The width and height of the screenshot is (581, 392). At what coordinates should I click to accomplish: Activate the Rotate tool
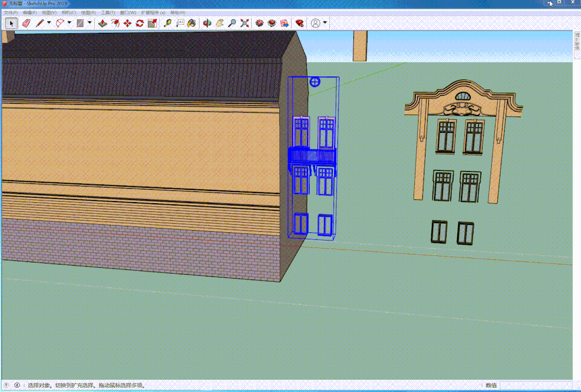click(140, 23)
